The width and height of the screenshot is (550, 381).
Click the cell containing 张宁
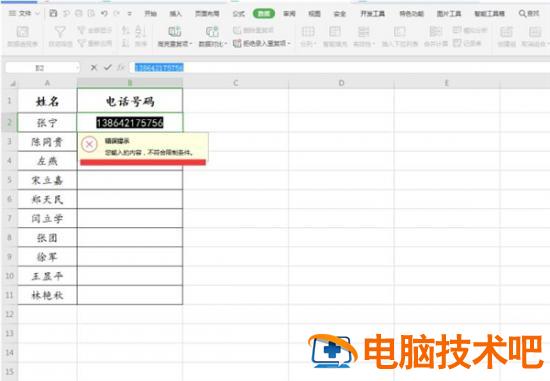(x=47, y=122)
